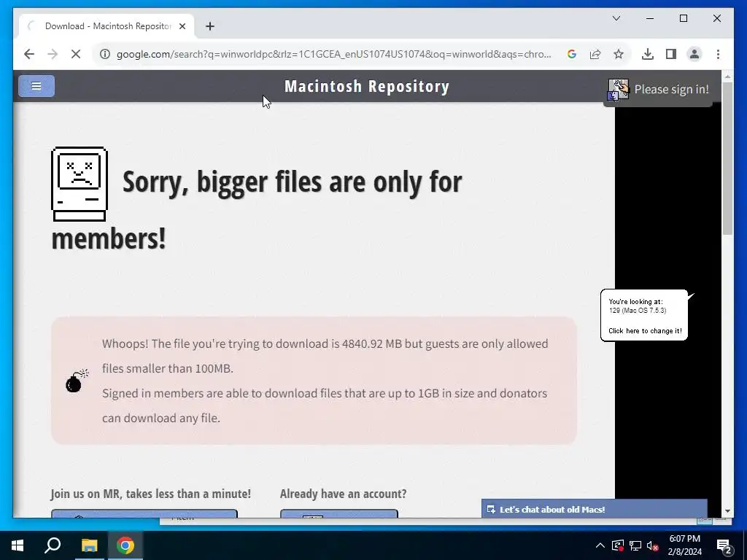Expand the tab search dropdown
747x560 pixels.
pos(616,18)
